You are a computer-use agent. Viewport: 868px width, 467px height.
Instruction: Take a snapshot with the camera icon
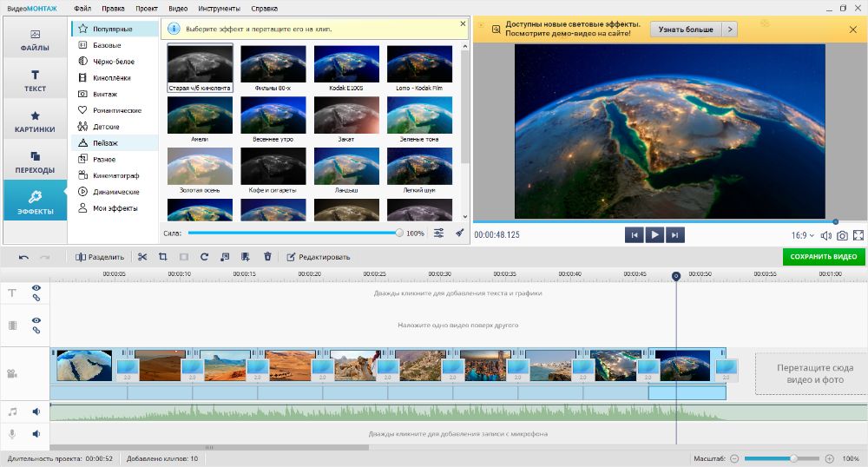[842, 235]
